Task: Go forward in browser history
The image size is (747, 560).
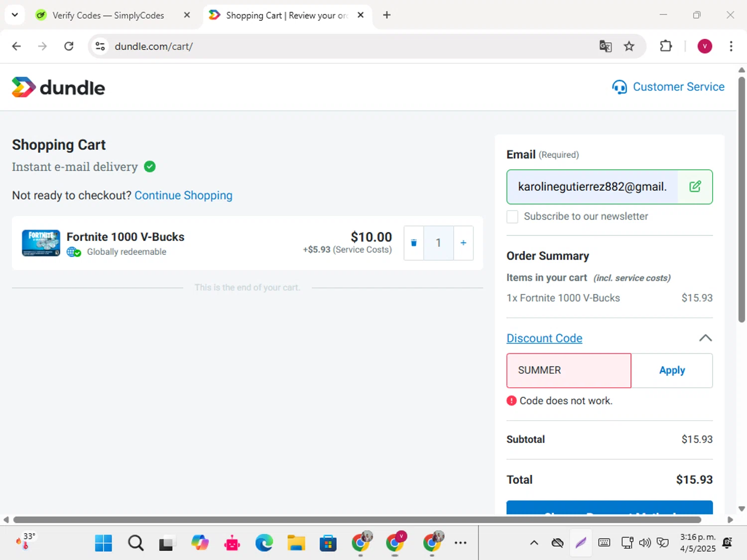Action: click(42, 46)
